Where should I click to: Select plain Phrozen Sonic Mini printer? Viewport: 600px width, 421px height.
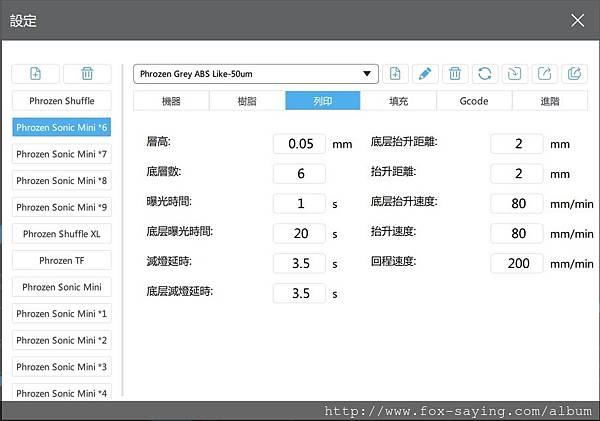click(x=62, y=287)
